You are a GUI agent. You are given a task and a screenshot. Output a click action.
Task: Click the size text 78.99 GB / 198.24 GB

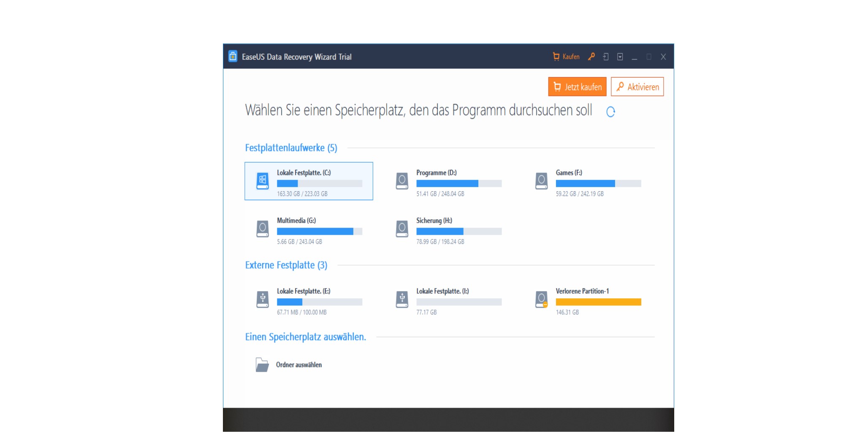click(440, 242)
